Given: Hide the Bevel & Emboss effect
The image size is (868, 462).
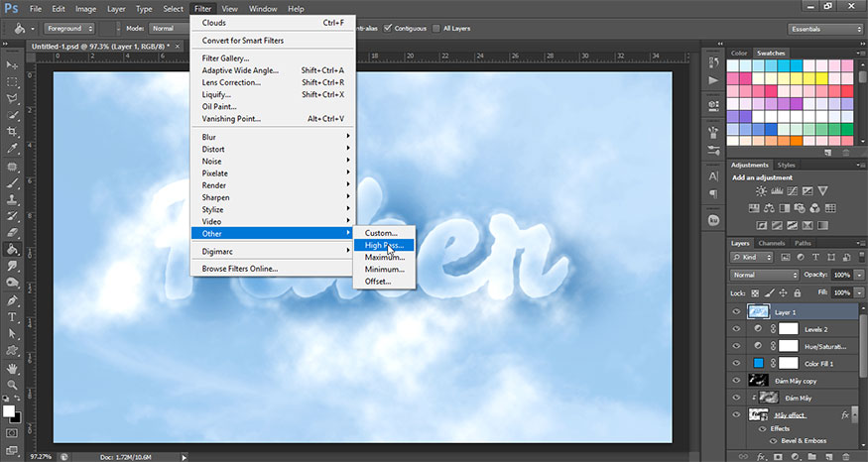Looking at the screenshot, I should click(774, 441).
